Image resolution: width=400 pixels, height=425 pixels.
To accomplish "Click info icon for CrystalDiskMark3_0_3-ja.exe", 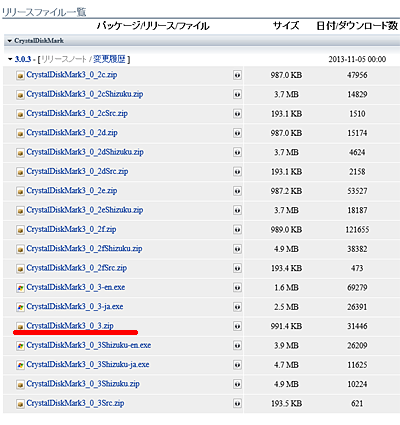I will [237, 307].
